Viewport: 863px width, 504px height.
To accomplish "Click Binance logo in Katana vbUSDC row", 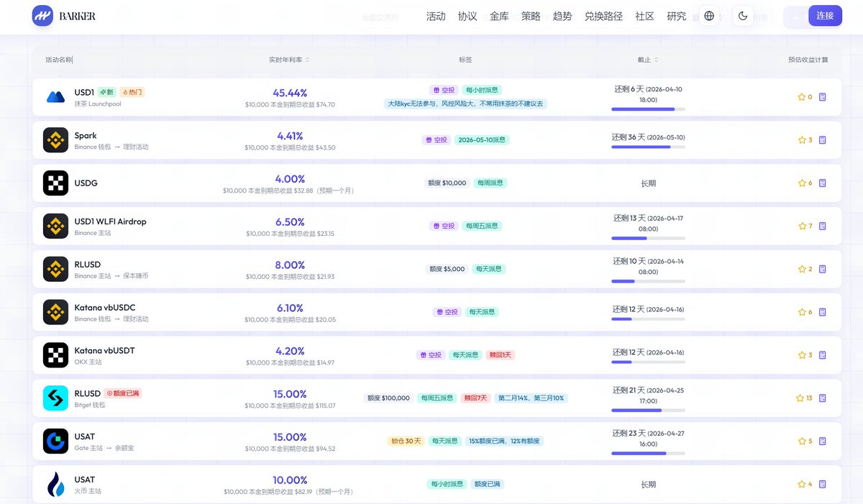I will [x=55, y=312].
